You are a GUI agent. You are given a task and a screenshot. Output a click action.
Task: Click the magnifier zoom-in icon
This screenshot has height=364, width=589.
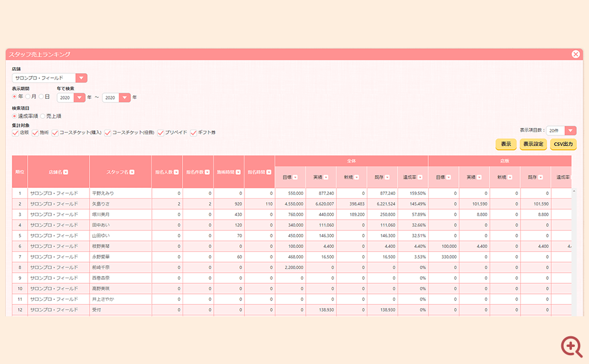(571, 346)
